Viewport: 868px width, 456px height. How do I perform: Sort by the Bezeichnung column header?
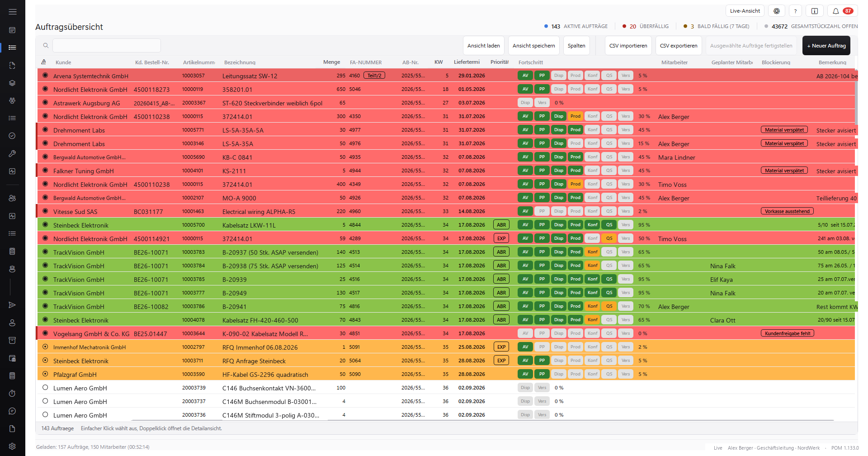click(x=240, y=62)
